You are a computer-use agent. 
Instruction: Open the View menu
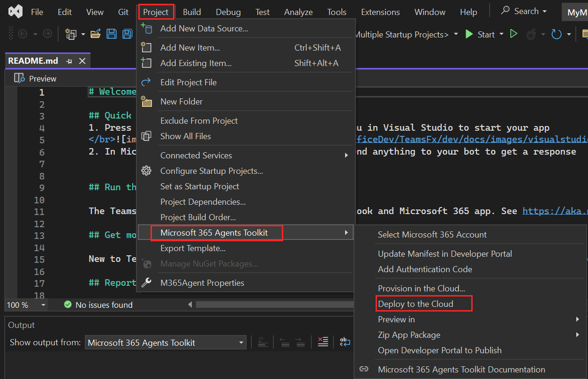click(x=95, y=12)
